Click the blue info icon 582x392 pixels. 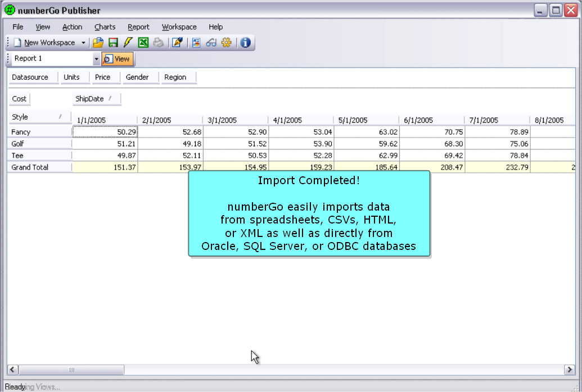click(245, 43)
